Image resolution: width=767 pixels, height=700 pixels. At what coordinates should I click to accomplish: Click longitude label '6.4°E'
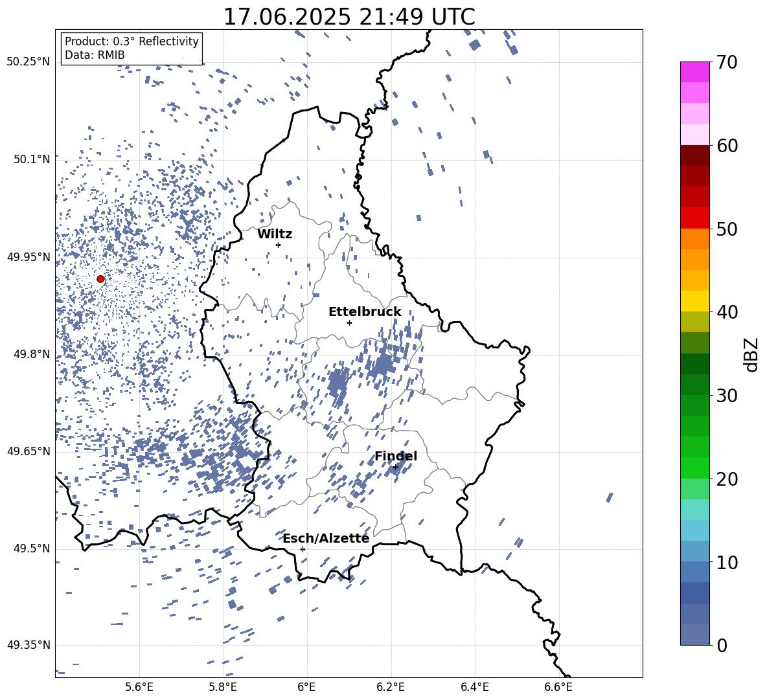tap(474, 687)
